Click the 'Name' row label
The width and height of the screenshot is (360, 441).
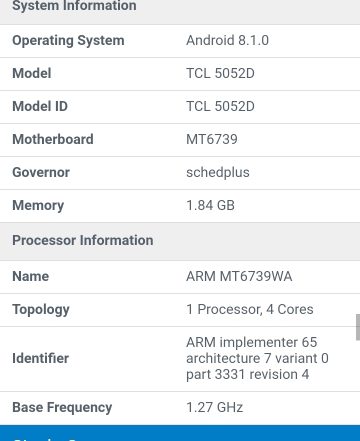point(31,276)
